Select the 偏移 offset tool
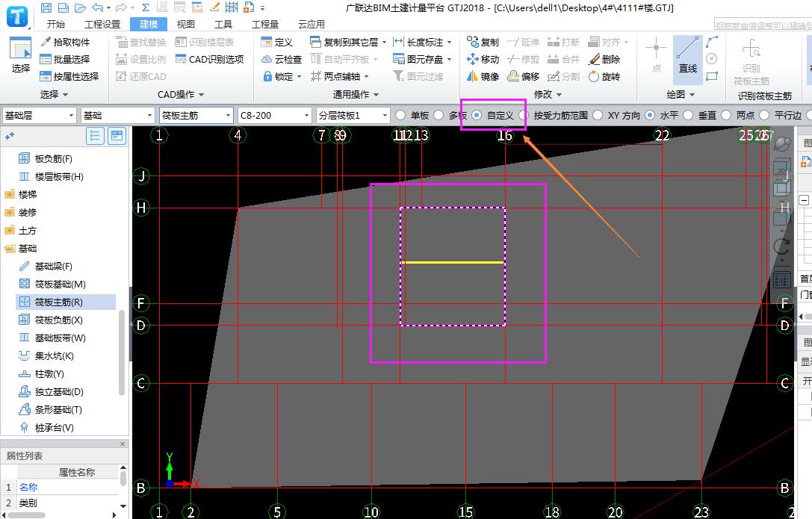The image size is (812, 519). click(523, 76)
